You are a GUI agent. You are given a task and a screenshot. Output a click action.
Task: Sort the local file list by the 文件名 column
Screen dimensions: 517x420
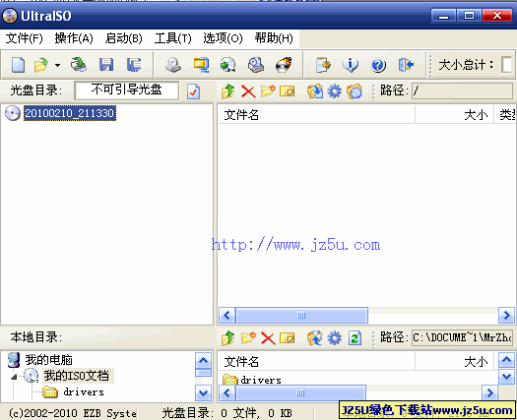[x=316, y=362]
